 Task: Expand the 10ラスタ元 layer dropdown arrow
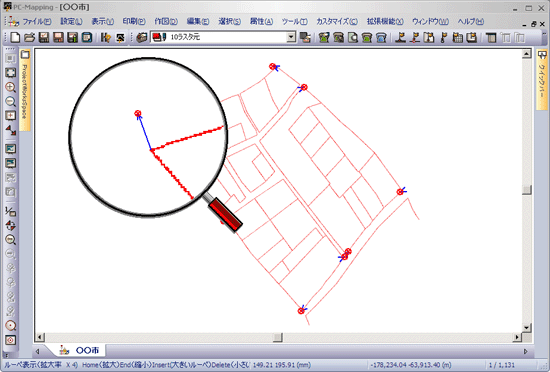[x=291, y=37]
